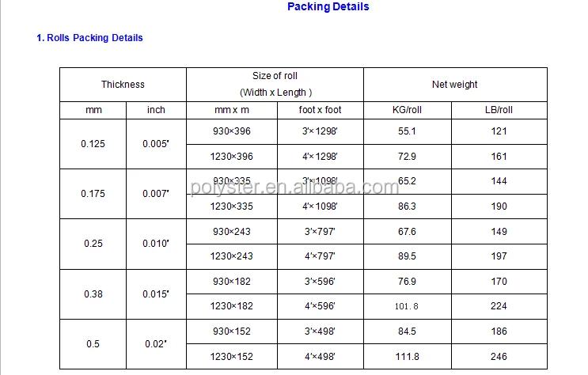Select the "Thickness" header cell
This screenshot has width=588, height=375.
pos(123,85)
